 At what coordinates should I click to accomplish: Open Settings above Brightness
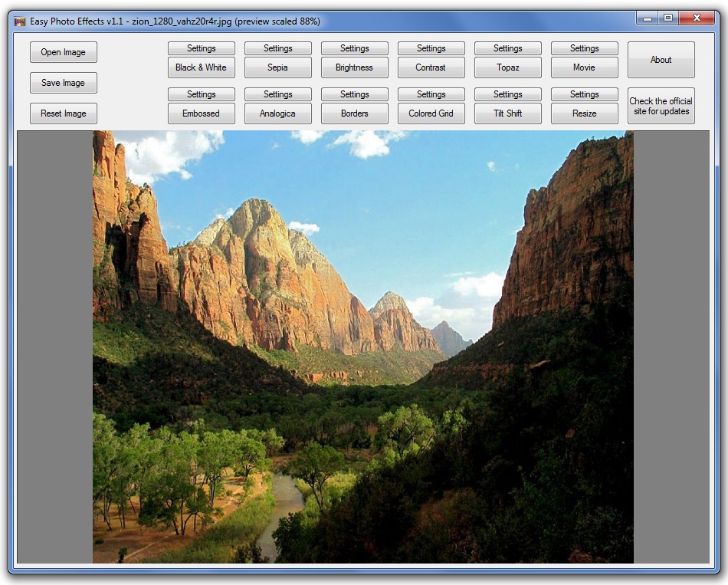click(354, 48)
